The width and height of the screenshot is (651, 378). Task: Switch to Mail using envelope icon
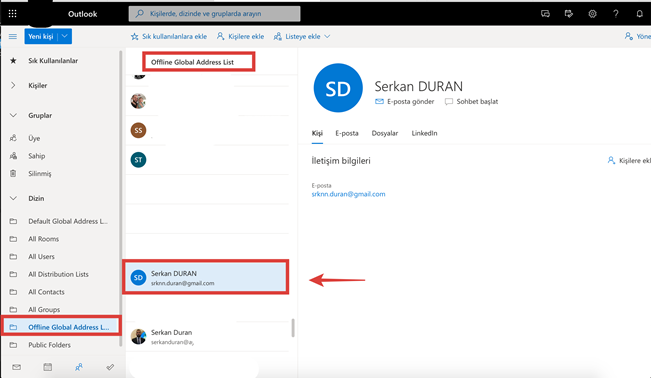click(x=16, y=367)
